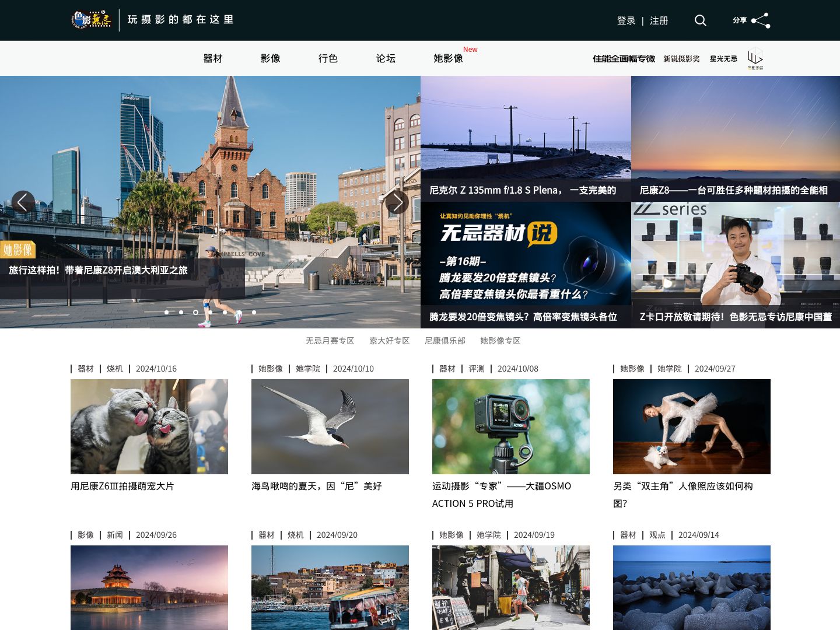Click 她学院 tag dated 2024/10/10
This screenshot has width=840, height=630.
pos(308,369)
